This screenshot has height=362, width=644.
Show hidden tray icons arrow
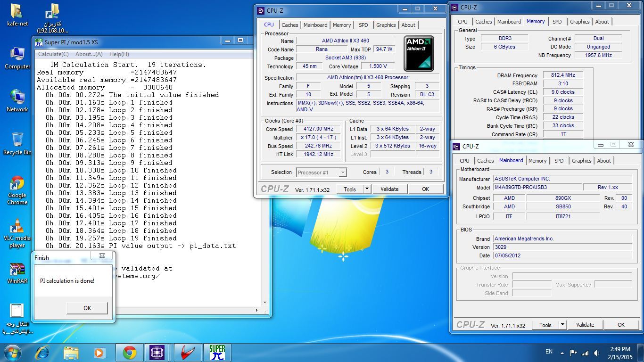click(x=562, y=353)
